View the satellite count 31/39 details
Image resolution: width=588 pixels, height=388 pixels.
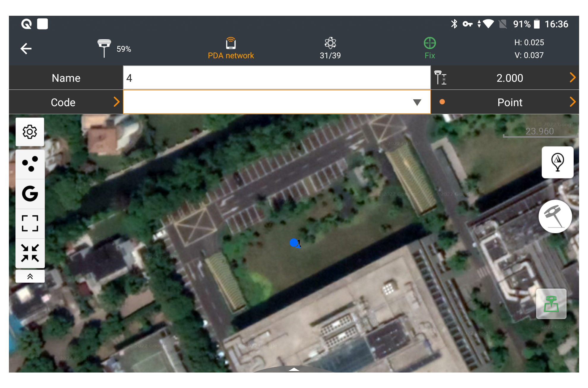330,49
